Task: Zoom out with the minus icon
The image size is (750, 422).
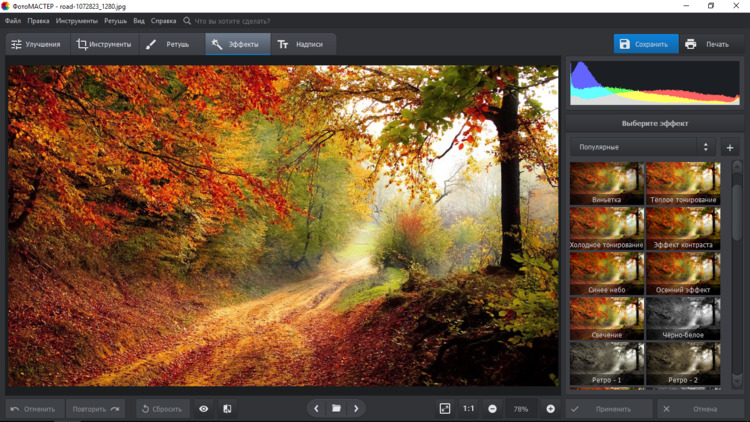Action: coord(492,409)
